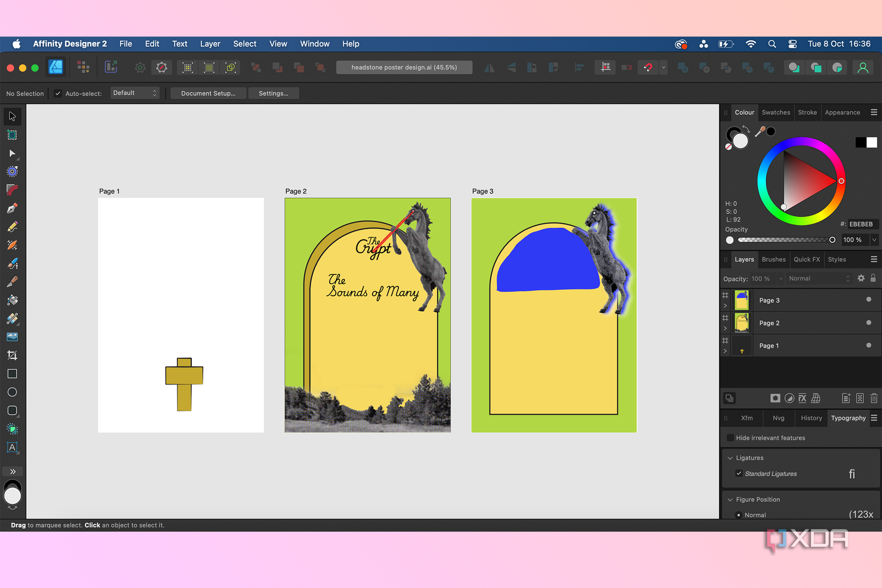882x588 pixels.
Task: Disable the Auto-select checkbox
Action: 57,93
